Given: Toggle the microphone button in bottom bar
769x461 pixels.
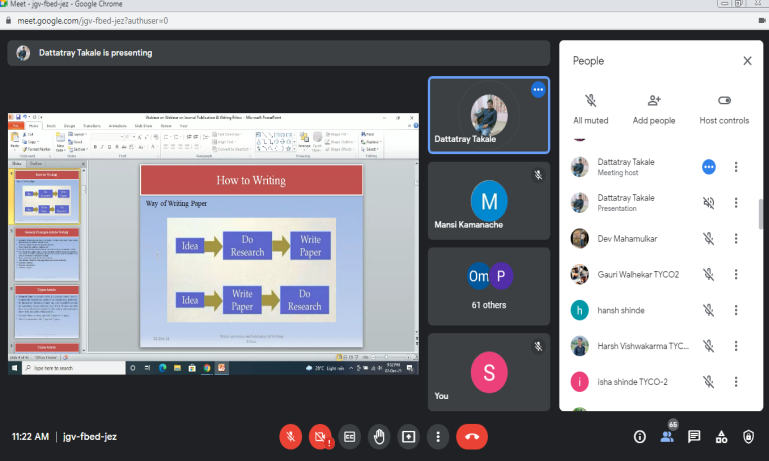Looking at the screenshot, I should point(291,436).
